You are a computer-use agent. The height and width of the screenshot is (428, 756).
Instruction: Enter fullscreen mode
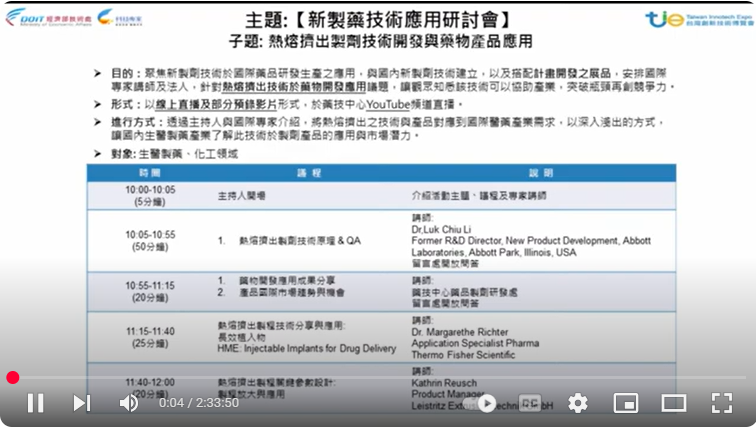point(721,403)
